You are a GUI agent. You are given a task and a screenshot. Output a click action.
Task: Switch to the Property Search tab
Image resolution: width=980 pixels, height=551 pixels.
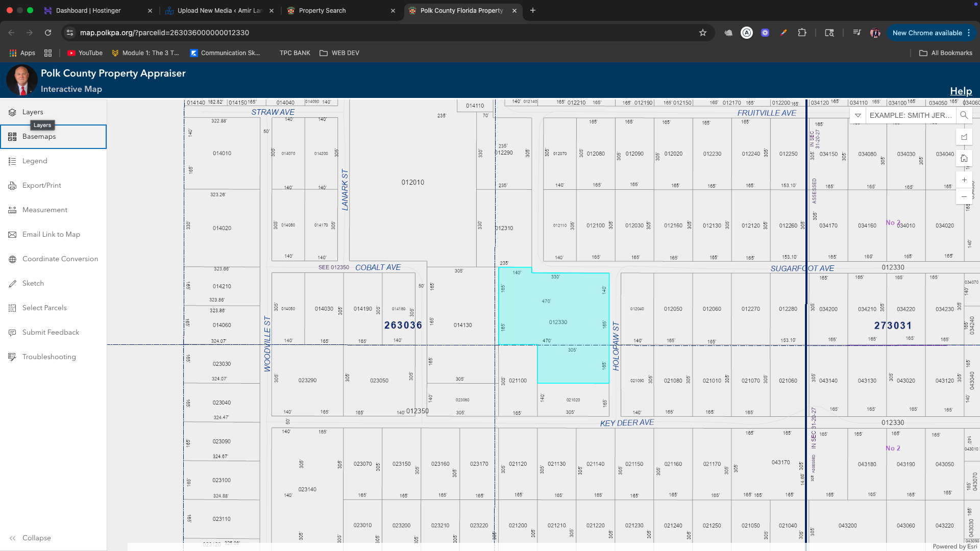click(323, 11)
